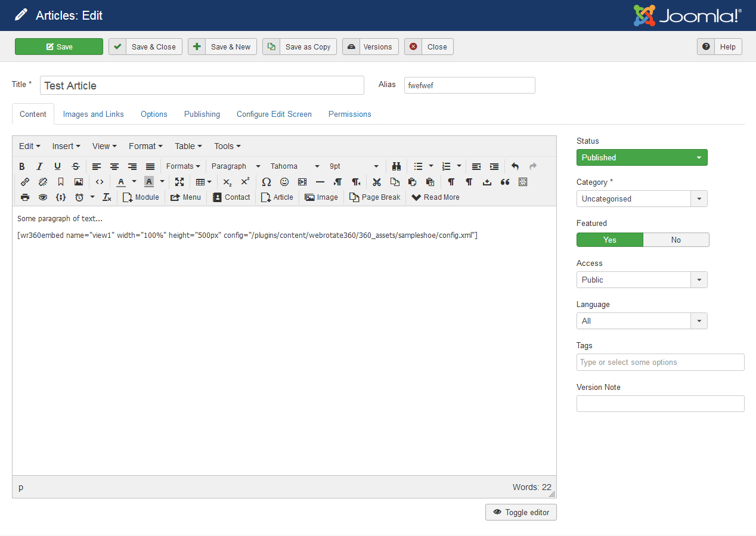
Task: Open the editor Format menu
Action: (145, 146)
